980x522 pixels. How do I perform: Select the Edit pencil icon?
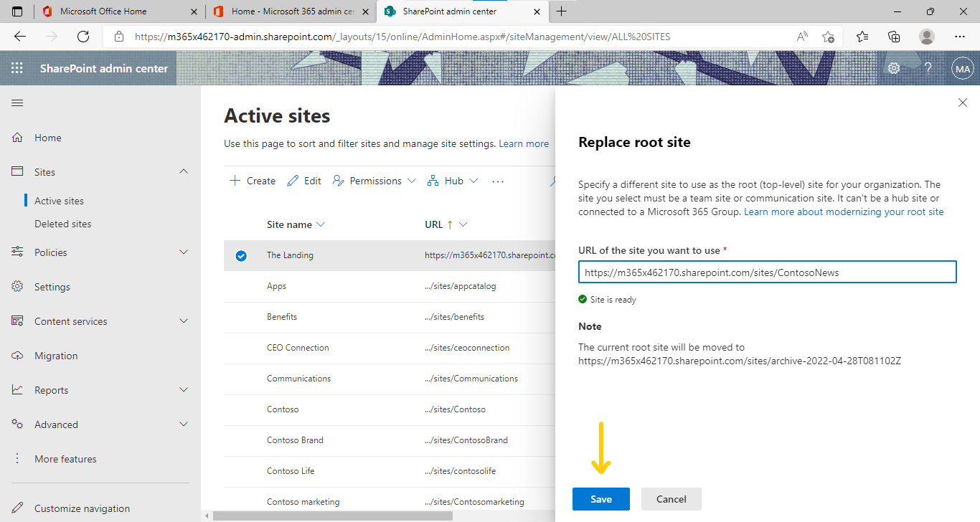(x=291, y=180)
